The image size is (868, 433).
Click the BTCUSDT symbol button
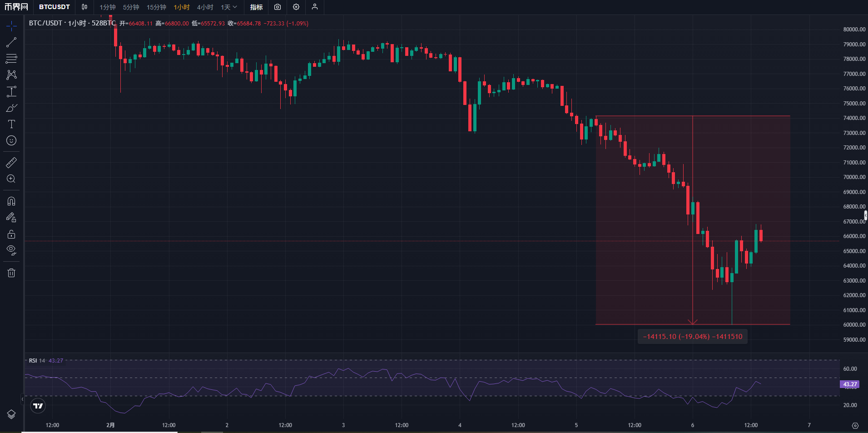[55, 7]
